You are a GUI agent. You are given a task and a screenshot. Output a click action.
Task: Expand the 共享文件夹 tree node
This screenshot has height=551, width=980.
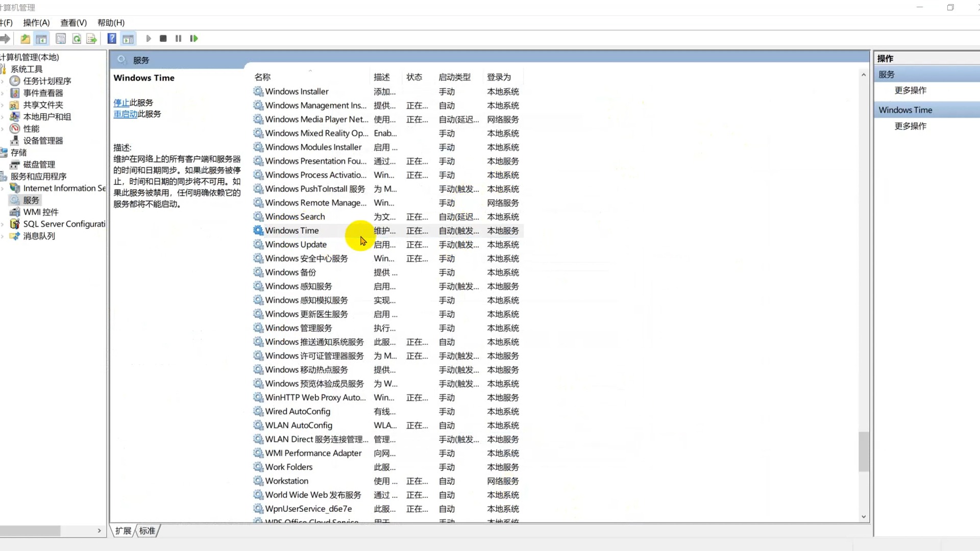point(3,105)
